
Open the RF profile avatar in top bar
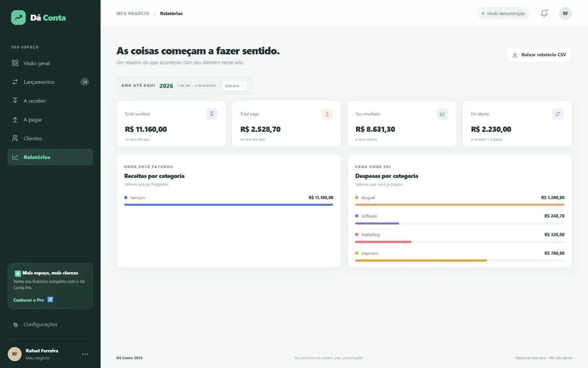point(566,13)
